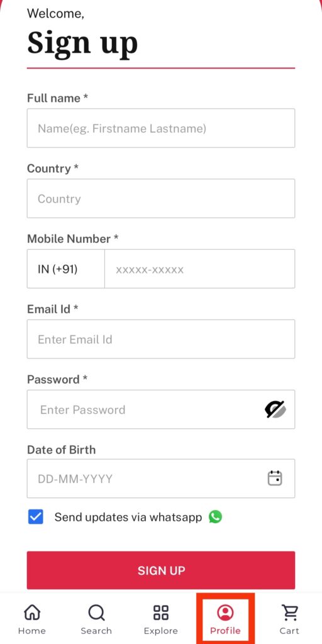This screenshot has width=322, height=644.
Task: Switch to the Explore tab label
Action: tap(161, 631)
